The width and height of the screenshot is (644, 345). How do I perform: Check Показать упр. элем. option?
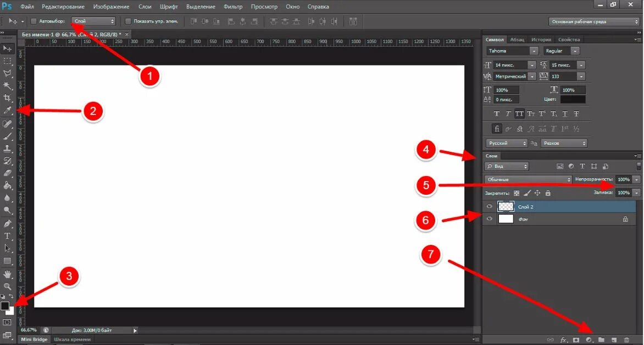(x=127, y=21)
